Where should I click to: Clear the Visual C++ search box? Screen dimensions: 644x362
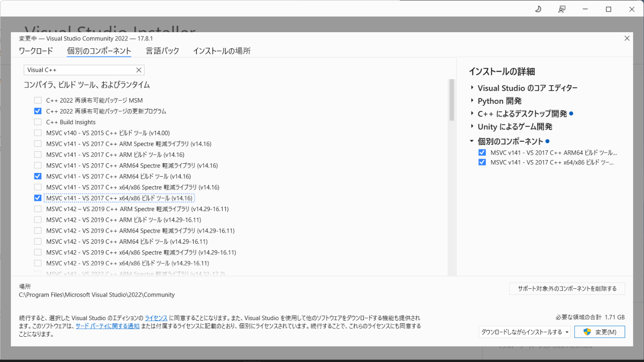[138, 70]
